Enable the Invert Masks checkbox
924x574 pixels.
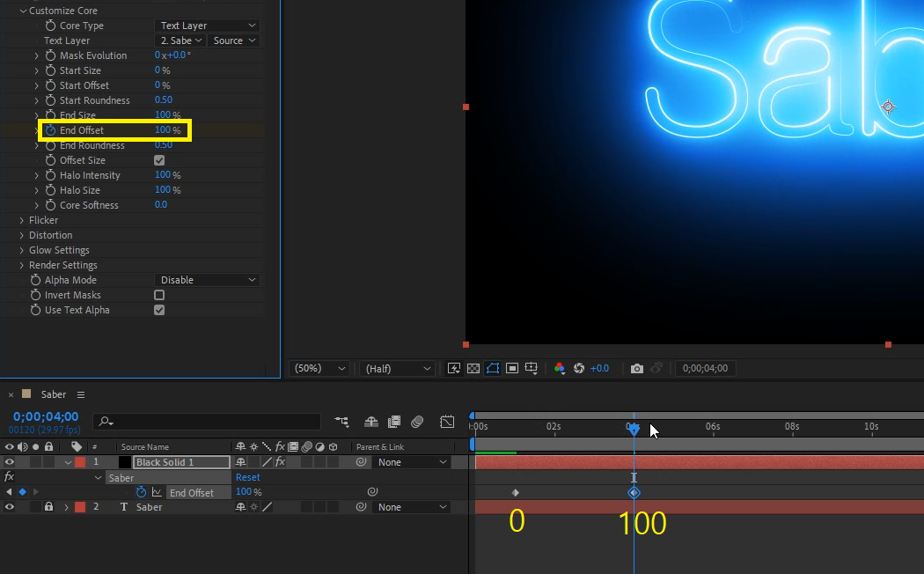coord(159,295)
